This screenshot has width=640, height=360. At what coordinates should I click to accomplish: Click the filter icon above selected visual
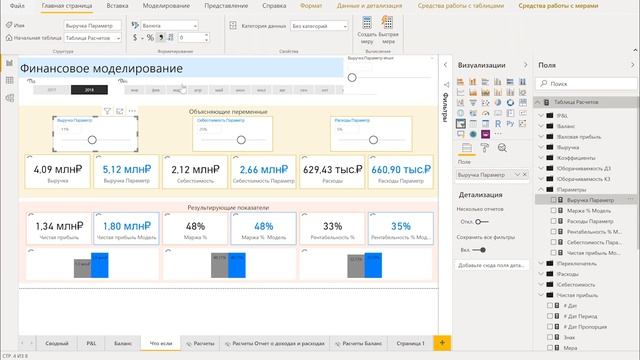pyautogui.click(x=107, y=111)
